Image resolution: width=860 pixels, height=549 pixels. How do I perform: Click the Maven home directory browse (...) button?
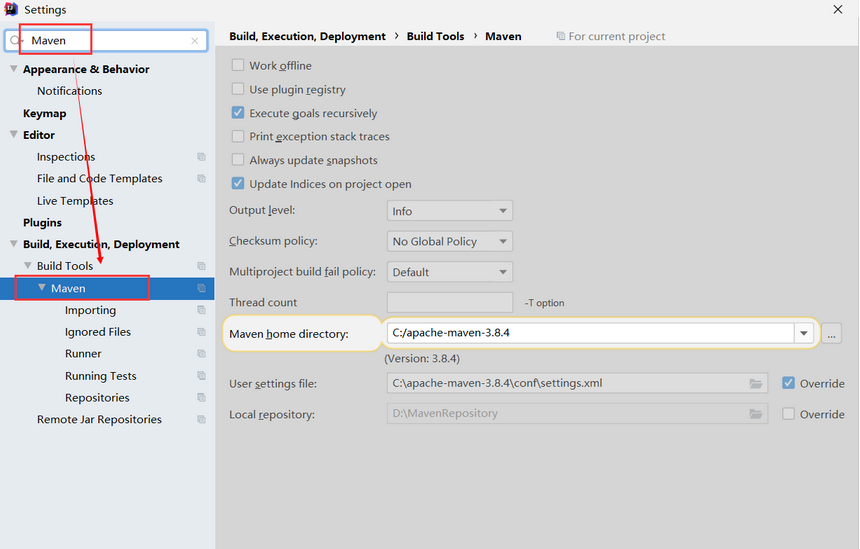coord(831,333)
